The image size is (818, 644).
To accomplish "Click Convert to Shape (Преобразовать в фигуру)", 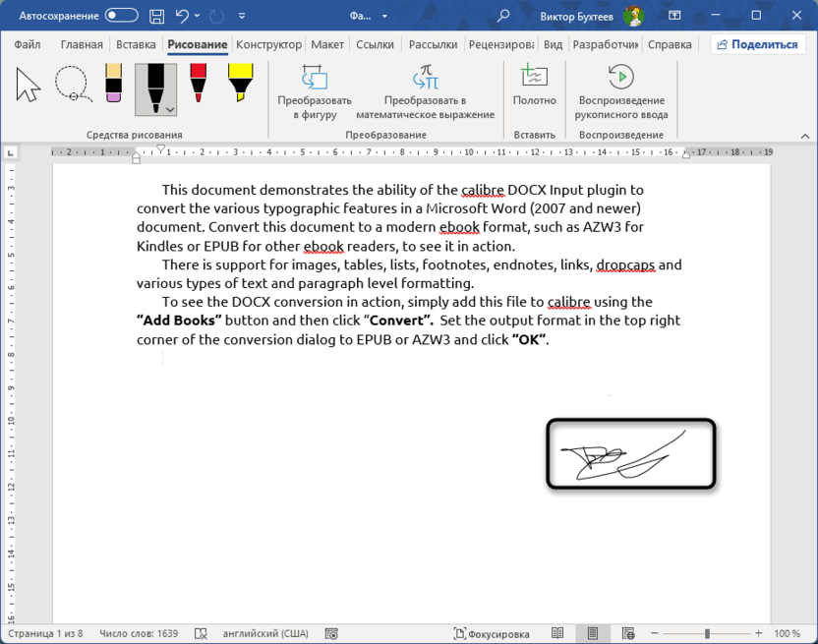I will [315, 92].
